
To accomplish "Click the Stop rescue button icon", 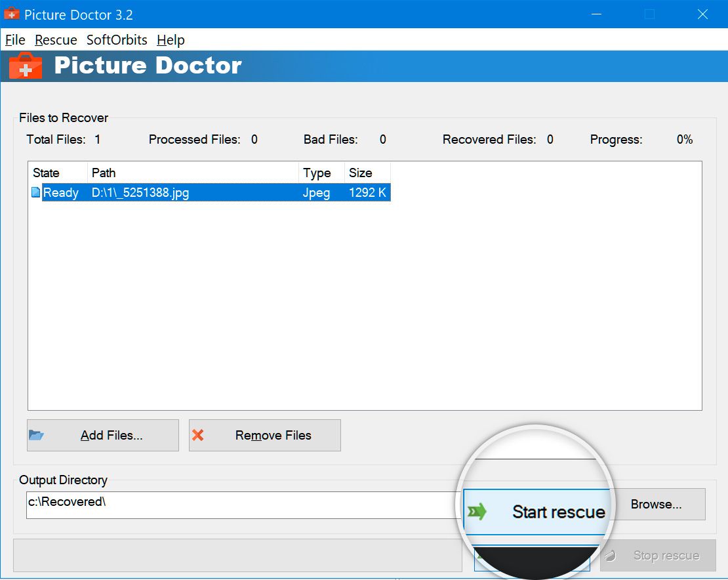I will coord(610,556).
